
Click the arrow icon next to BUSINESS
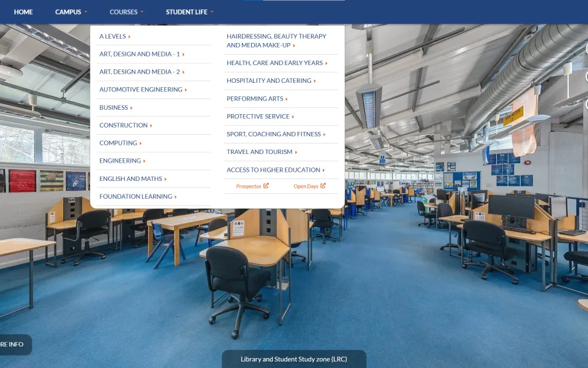[131, 108]
